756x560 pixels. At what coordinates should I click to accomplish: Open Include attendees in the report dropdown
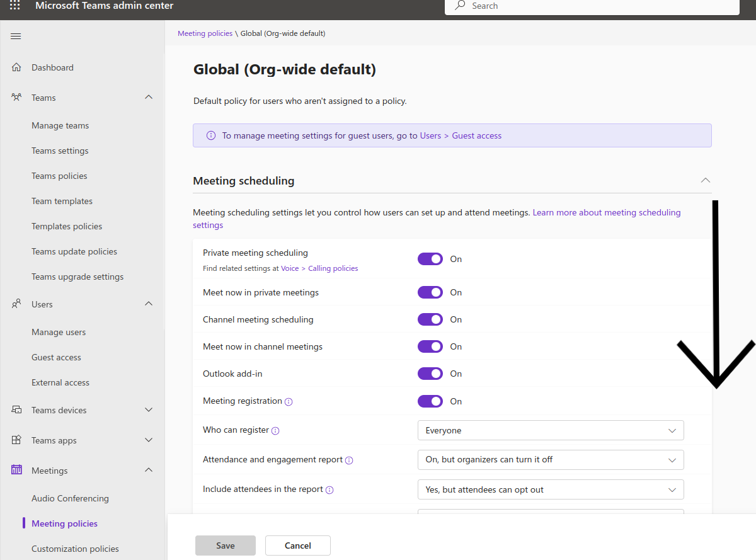point(551,489)
